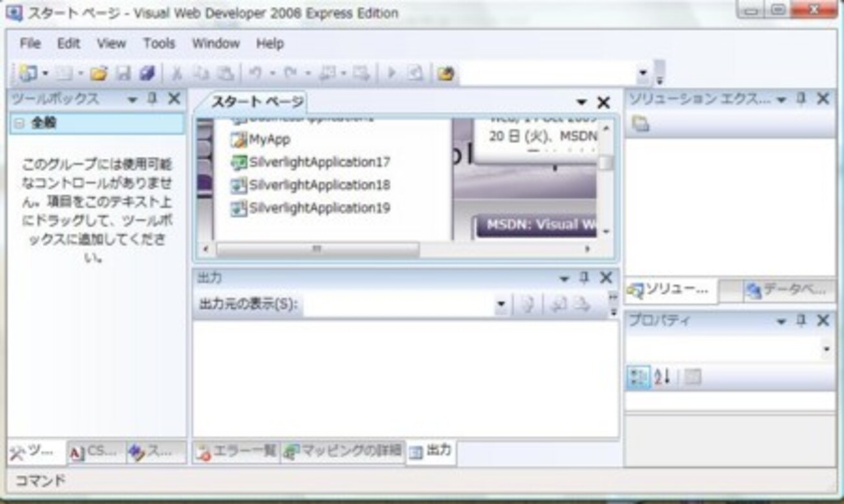Screen dimensions: 844x504
Task: Collapse the 全般 group in Toolbox
Action: coord(19,123)
